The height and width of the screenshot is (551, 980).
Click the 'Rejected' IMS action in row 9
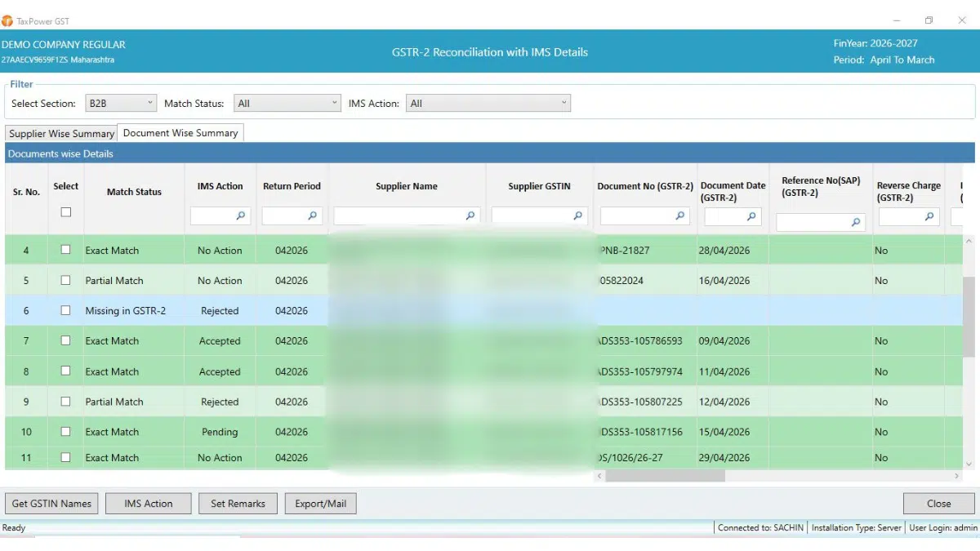(x=220, y=402)
